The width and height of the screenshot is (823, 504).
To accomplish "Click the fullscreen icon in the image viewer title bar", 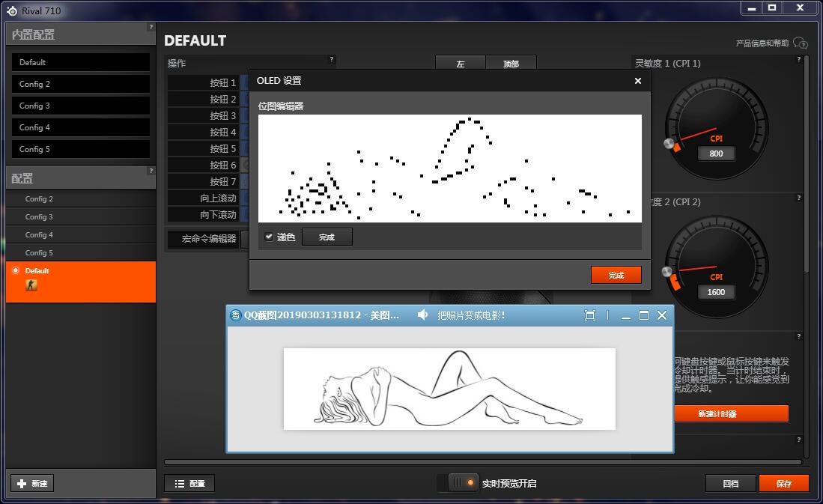I will pos(589,315).
